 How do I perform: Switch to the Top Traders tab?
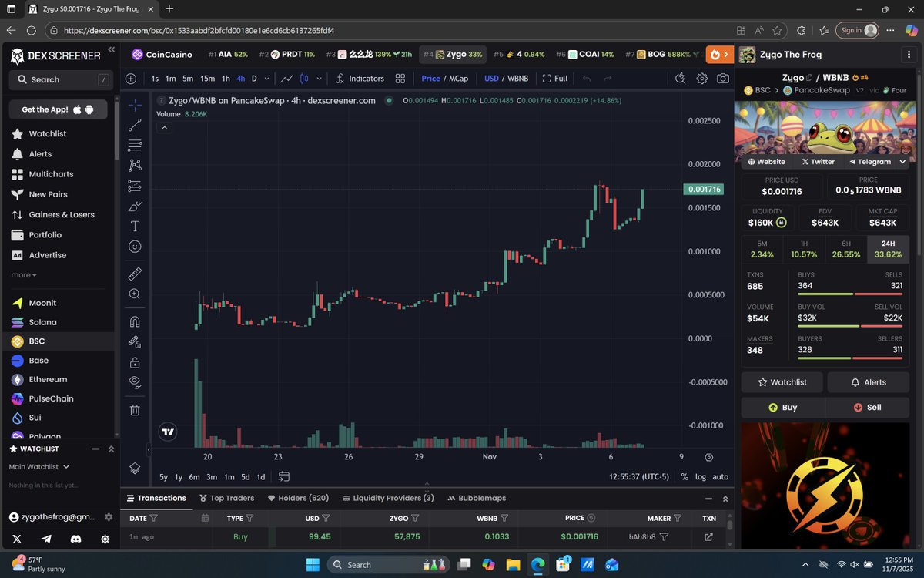pyautogui.click(x=226, y=498)
